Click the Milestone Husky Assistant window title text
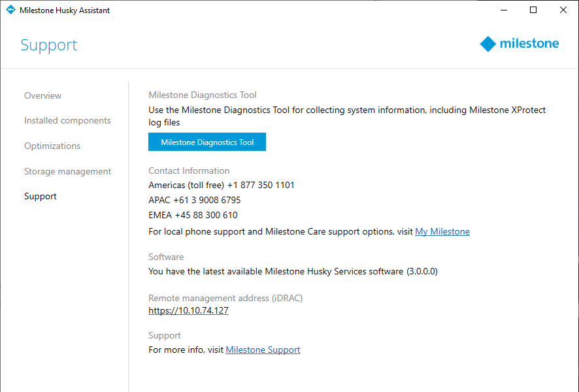 coord(65,10)
